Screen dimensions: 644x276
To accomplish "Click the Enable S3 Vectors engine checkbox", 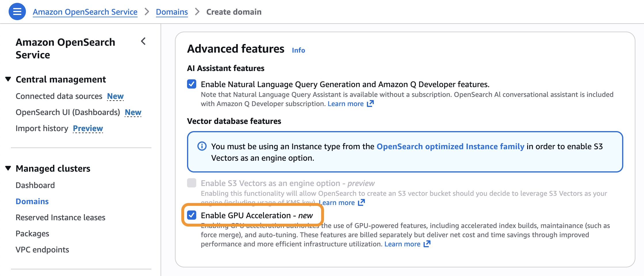I will coord(192,183).
